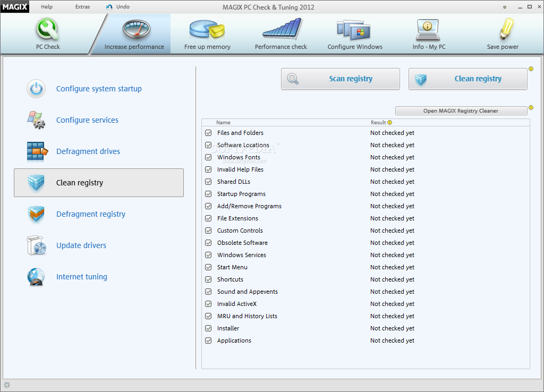This screenshot has width=544, height=392.
Task: Open the Configure Windows icon
Action: 353,30
